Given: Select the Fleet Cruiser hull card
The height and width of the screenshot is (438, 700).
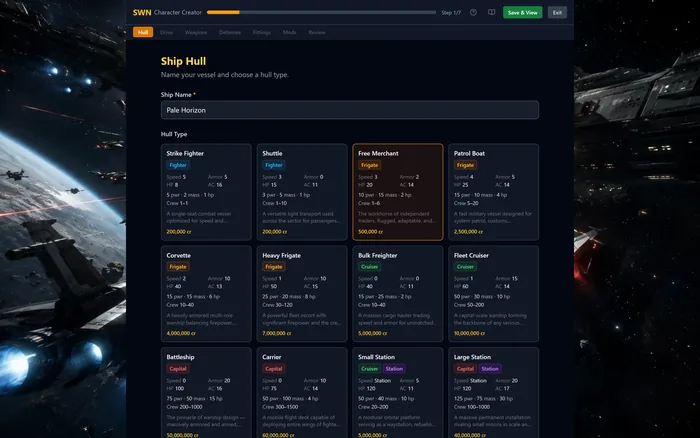Looking at the screenshot, I should [x=494, y=294].
